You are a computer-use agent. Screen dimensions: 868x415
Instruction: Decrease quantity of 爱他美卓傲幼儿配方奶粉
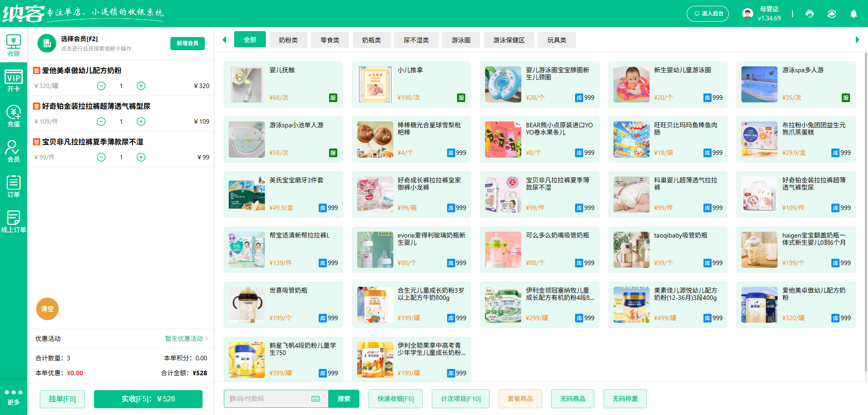tap(101, 86)
